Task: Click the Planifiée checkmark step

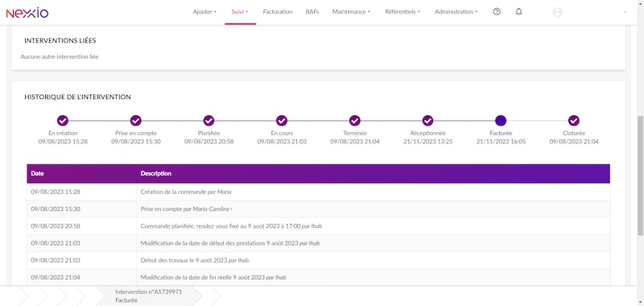Action: point(208,121)
